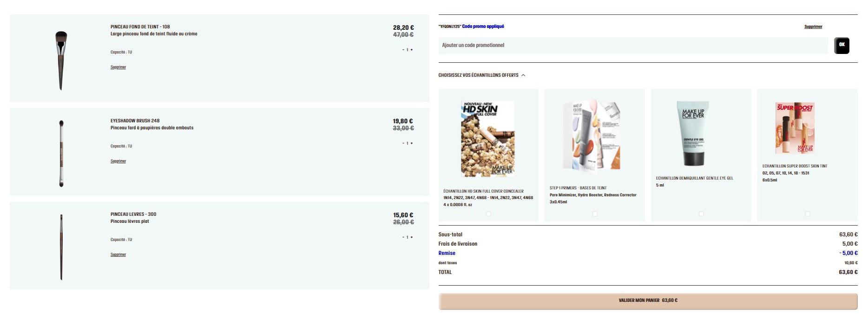
Task: Delete Eyeshadow Brush 248 from the cart
Action: (118, 161)
